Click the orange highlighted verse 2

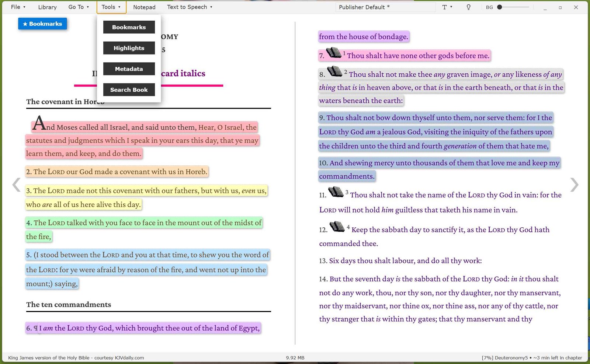[117, 172]
